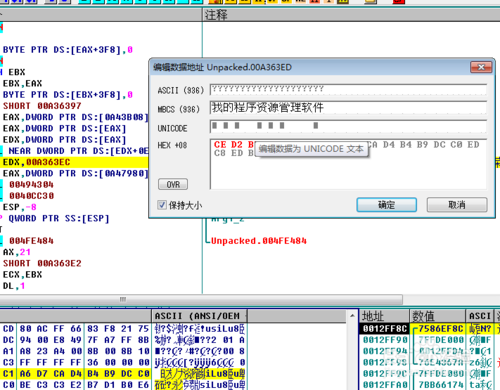Screen dimensions: 500x390
Task: Select stack address 0012FF8C
Action: (x=385, y=329)
